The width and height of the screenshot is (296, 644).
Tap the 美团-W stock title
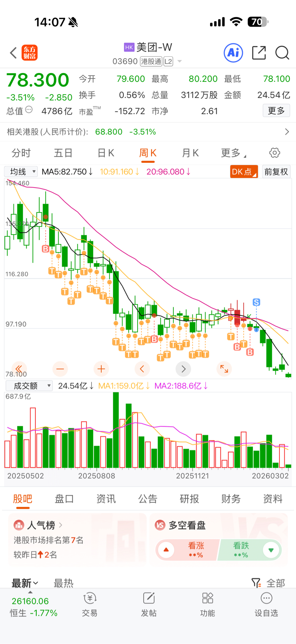point(154,47)
